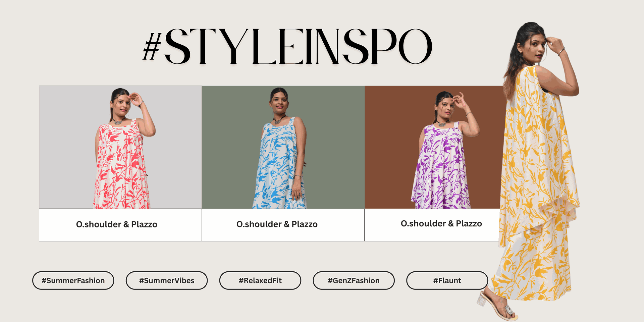
Task: Select the #SummerVibes hashtag pill
Action: point(167,280)
